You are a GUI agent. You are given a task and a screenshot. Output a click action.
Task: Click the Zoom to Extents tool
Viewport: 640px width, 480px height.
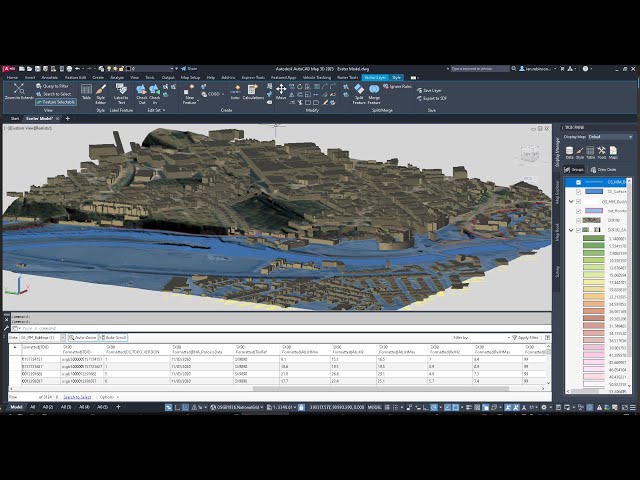(19, 91)
